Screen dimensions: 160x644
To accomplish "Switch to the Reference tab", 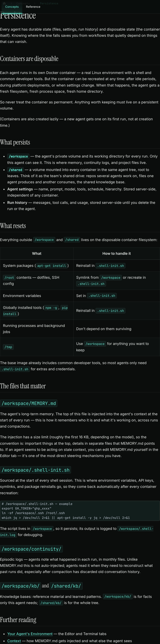I will tap(33, 7).
